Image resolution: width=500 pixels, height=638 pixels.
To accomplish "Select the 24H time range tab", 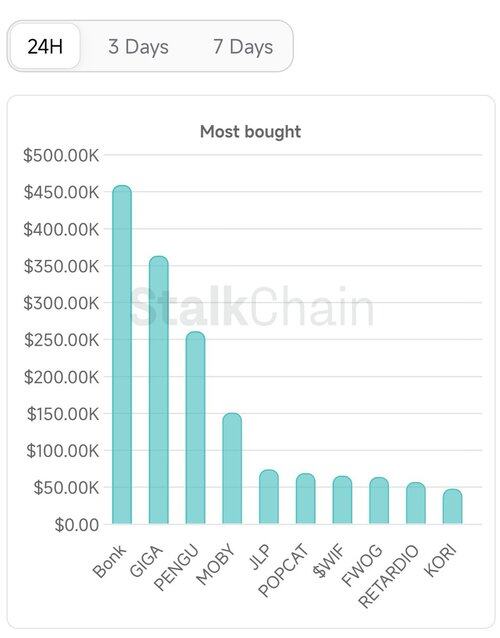I will click(x=45, y=46).
